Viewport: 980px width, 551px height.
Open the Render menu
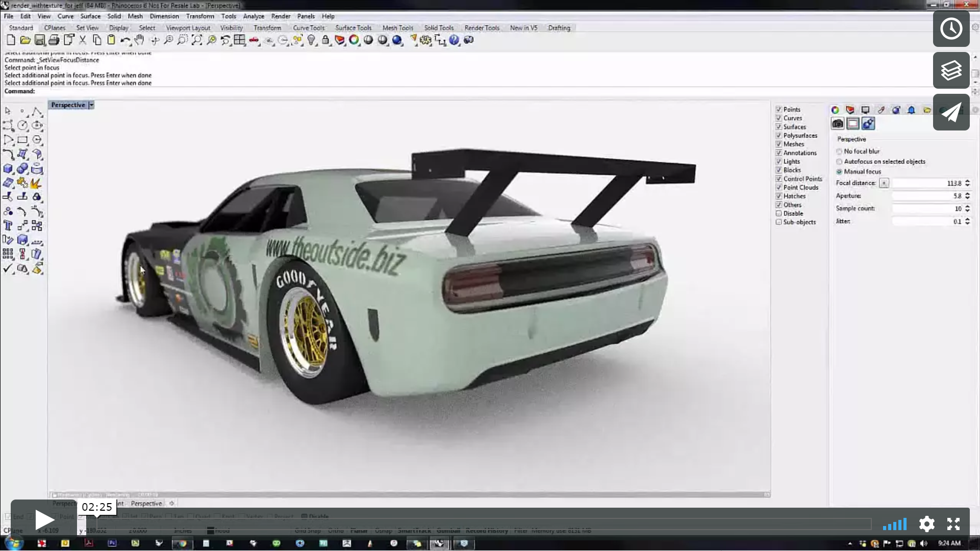(x=281, y=16)
